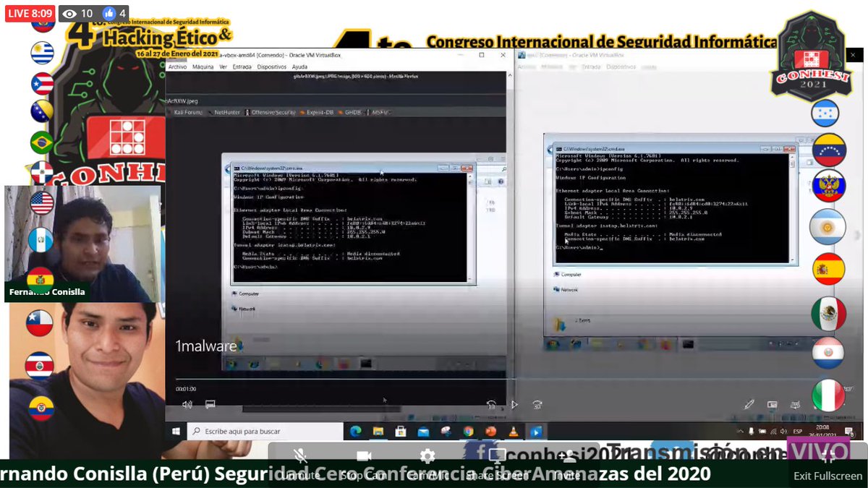Viewport: 868px width, 488px height.
Task: Select the ArBXW.jpeg Firefox tab
Action: click(182, 101)
